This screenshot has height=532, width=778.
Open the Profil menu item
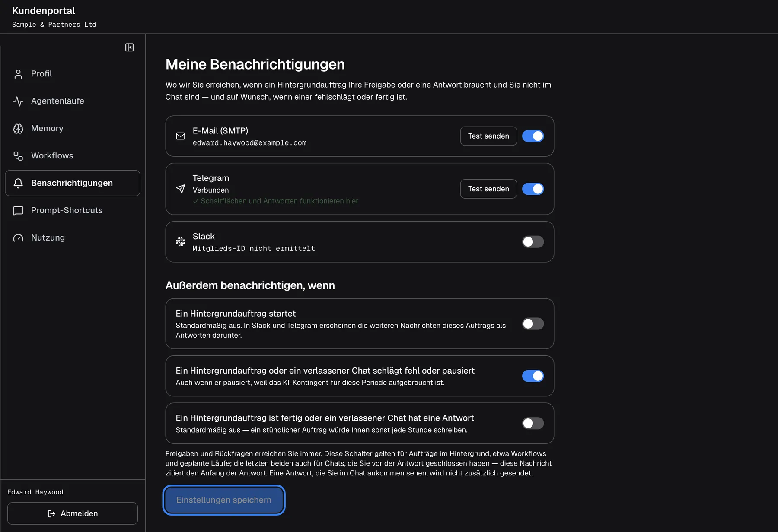tap(73, 74)
